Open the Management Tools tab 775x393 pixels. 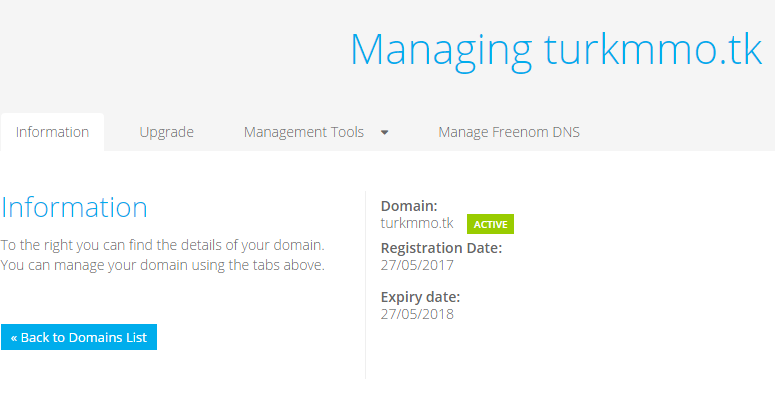pos(303,132)
